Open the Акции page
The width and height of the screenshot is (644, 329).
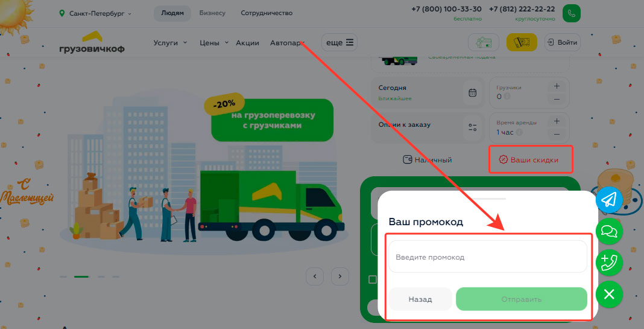247,42
